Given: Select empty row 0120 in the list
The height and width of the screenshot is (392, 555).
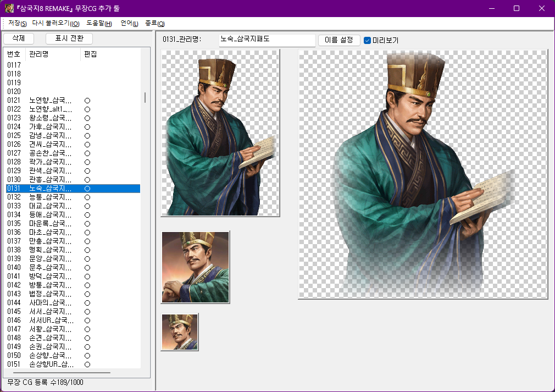Looking at the screenshot, I should (73, 91).
